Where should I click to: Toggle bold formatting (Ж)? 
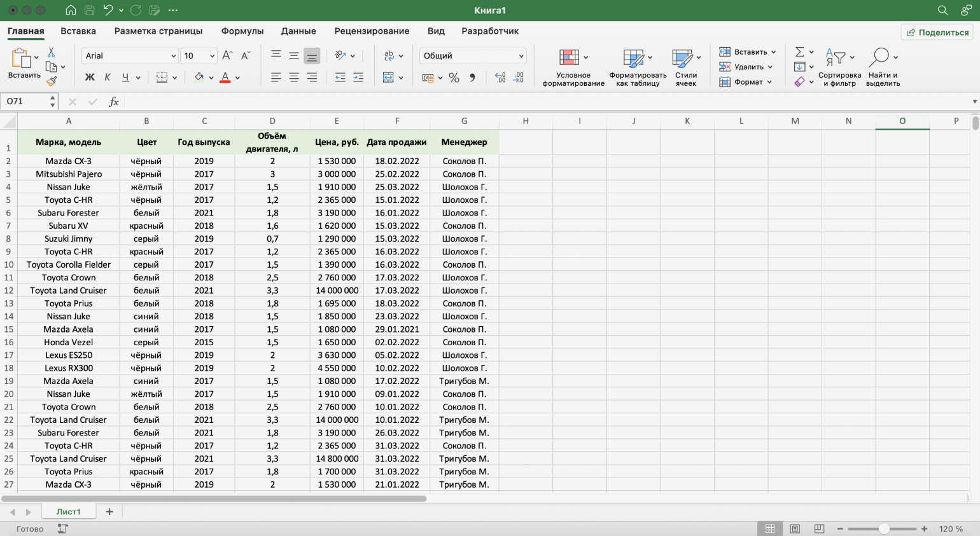pyautogui.click(x=90, y=78)
